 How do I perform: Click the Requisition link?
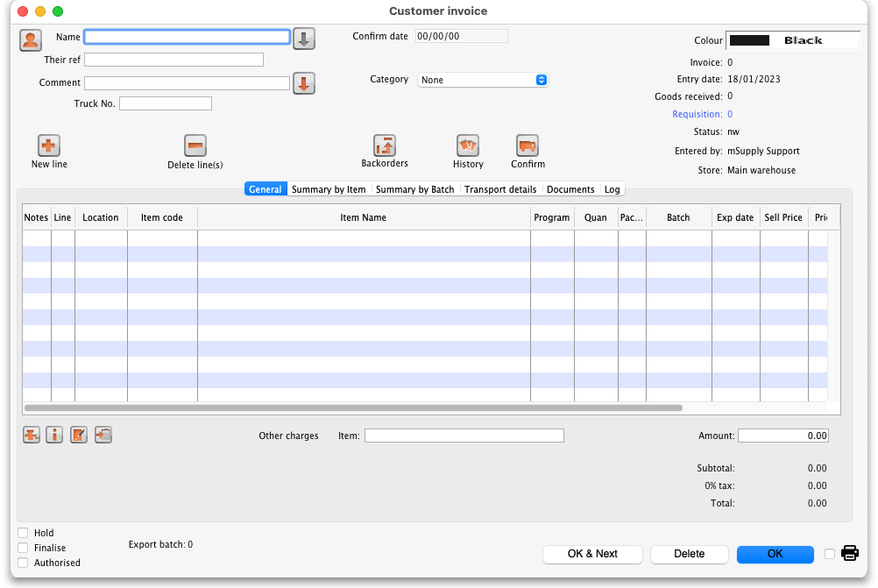[697, 114]
